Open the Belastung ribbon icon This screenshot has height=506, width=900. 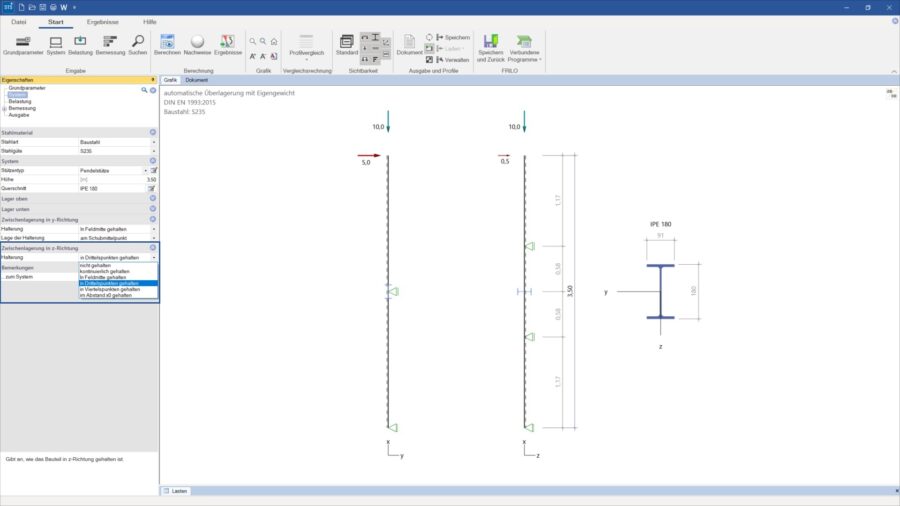80,45
